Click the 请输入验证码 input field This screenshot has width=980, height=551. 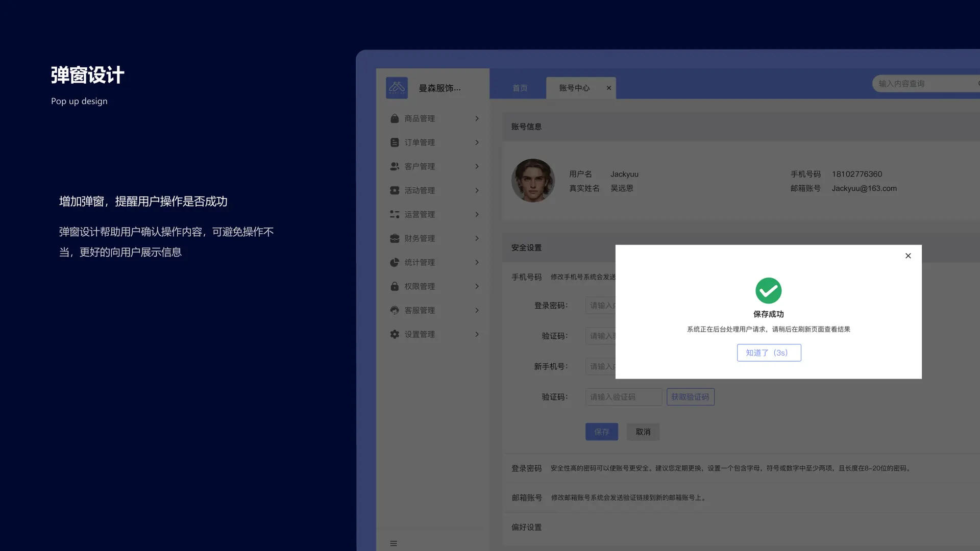(x=624, y=397)
